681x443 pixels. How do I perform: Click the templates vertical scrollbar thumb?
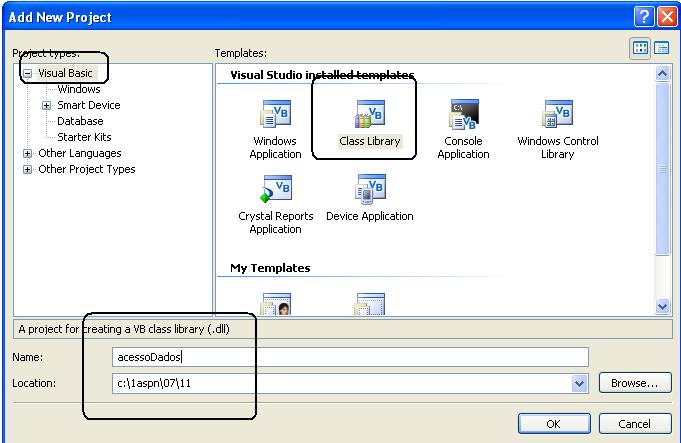662,169
